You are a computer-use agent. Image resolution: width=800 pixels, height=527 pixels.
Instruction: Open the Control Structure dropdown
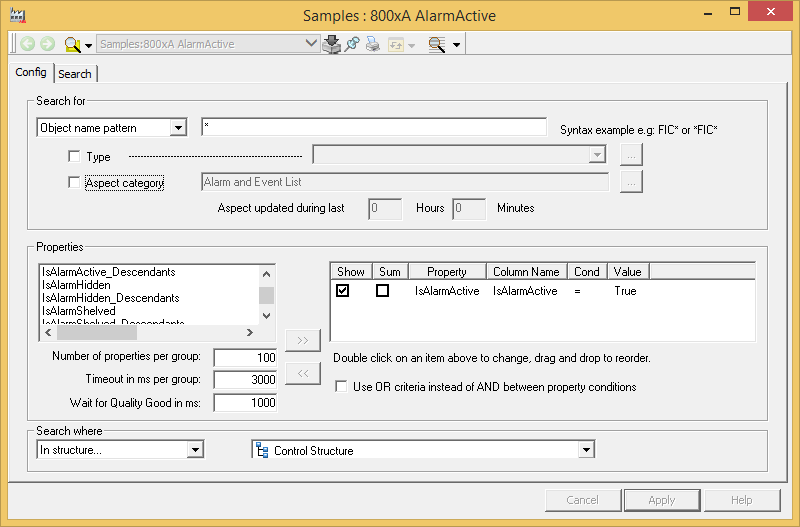586,449
